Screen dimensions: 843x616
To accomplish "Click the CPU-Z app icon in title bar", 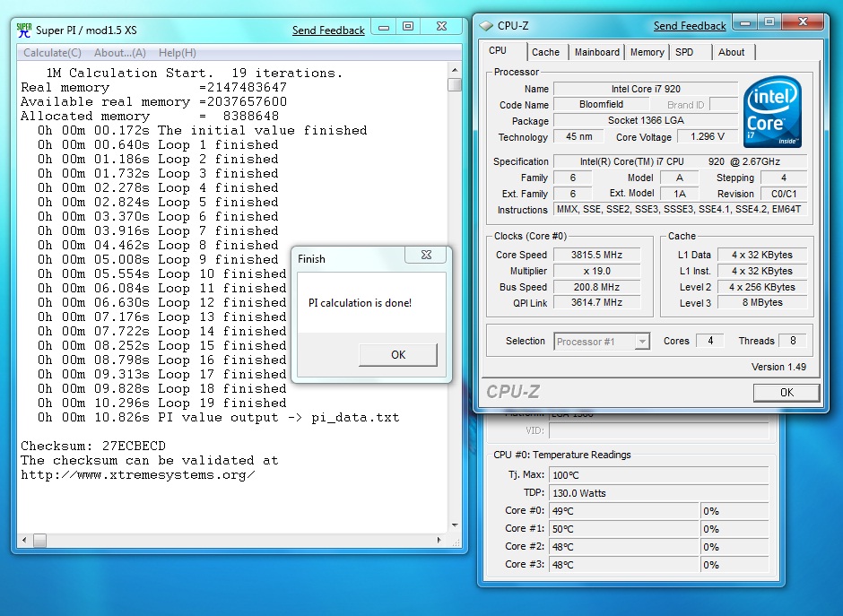I will click(486, 26).
